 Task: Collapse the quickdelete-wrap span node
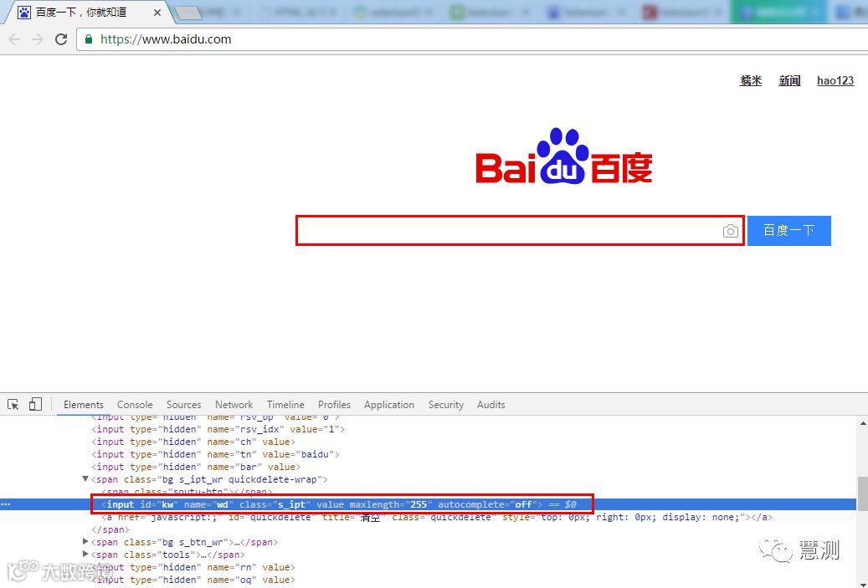coord(85,479)
